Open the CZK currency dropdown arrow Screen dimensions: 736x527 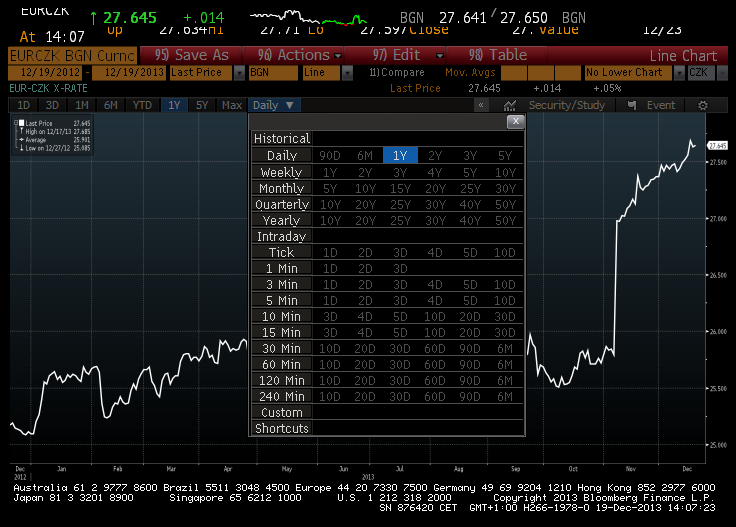coord(722,73)
